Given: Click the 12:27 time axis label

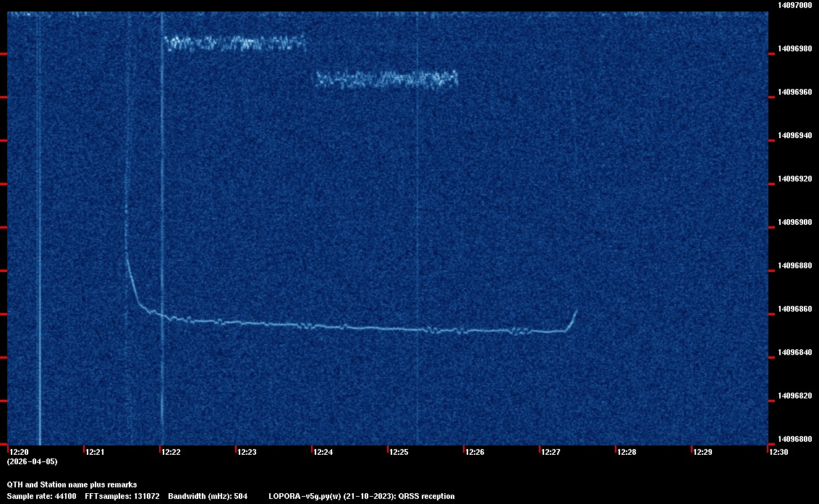Looking at the screenshot, I should click(x=551, y=452).
